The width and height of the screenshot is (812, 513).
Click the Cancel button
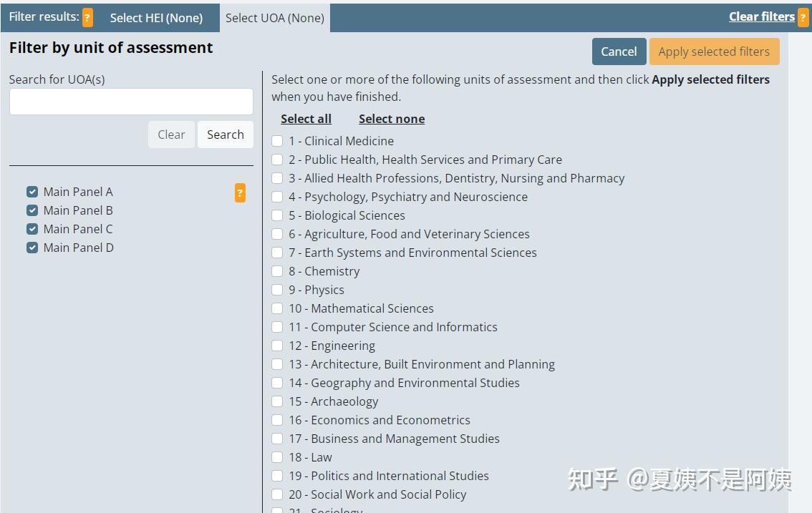click(x=619, y=52)
